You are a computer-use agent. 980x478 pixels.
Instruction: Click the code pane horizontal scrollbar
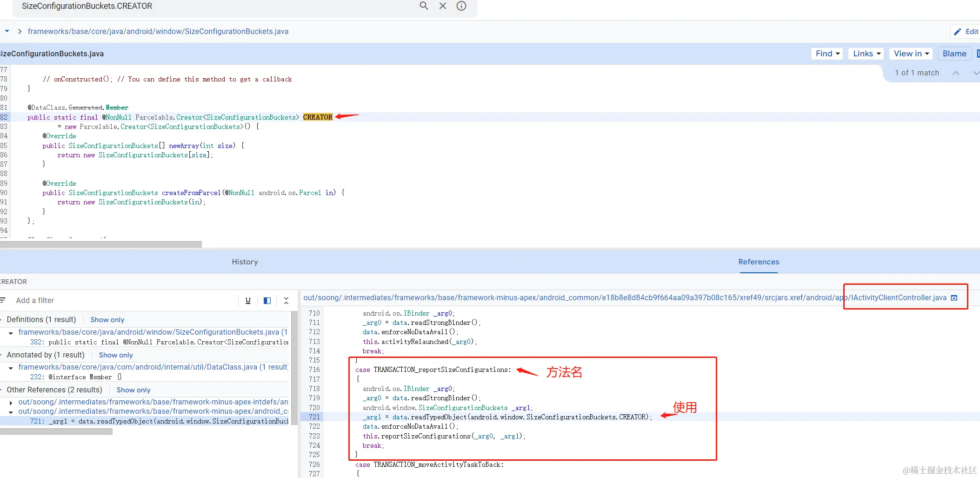[x=101, y=244]
